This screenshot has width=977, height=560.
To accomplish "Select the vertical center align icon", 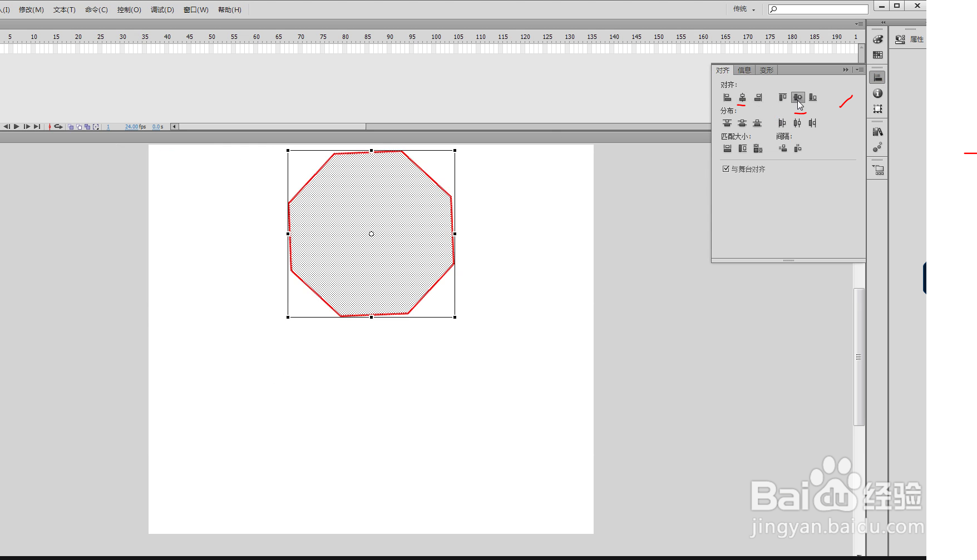I will [x=798, y=97].
